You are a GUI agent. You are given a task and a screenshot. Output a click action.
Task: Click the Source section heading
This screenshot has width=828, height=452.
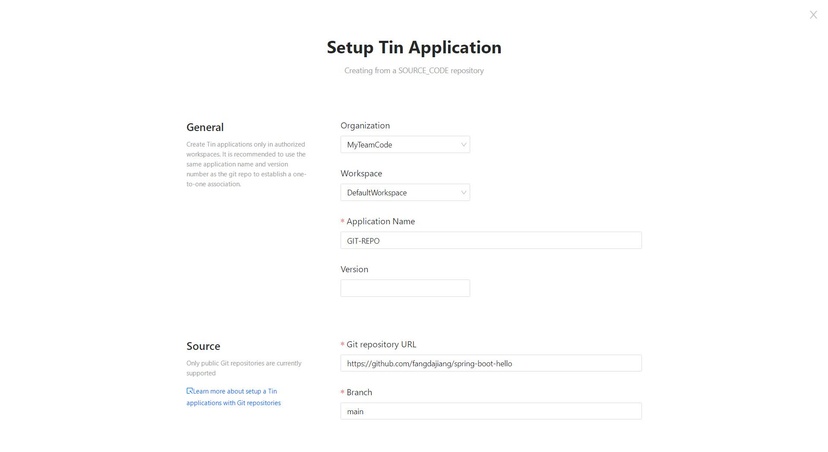pos(203,346)
